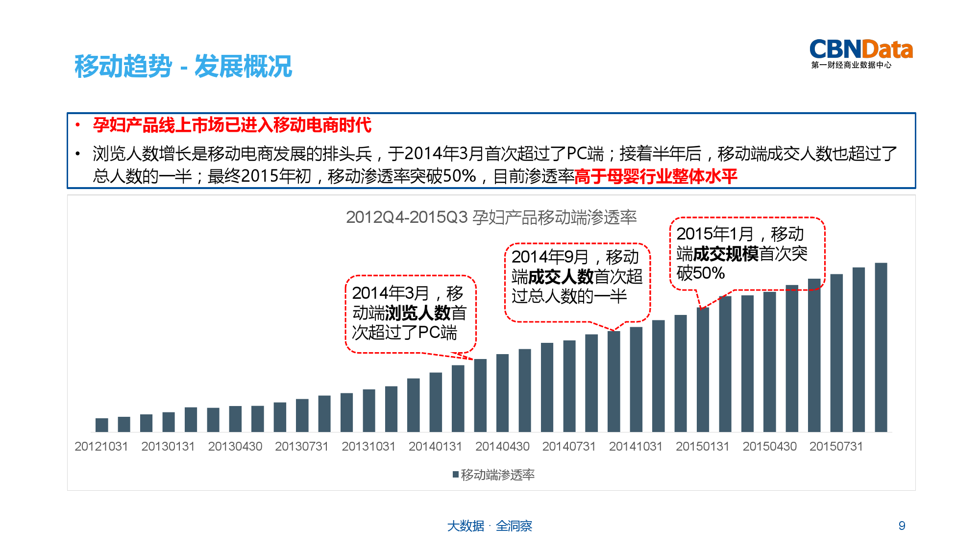Click the bar the 2015年1月 callout points to
980x551 pixels.
coord(703,370)
